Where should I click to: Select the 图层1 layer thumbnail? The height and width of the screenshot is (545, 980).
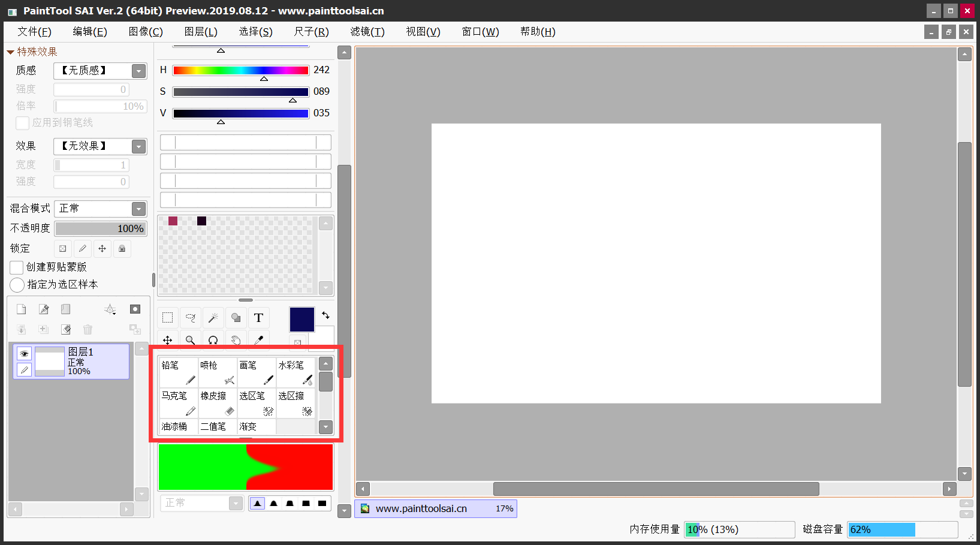50,362
